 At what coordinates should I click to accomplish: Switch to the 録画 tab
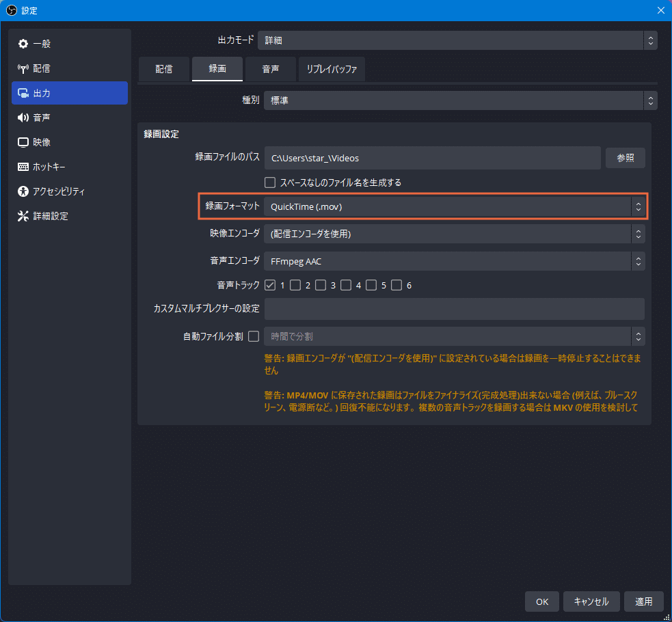point(217,69)
